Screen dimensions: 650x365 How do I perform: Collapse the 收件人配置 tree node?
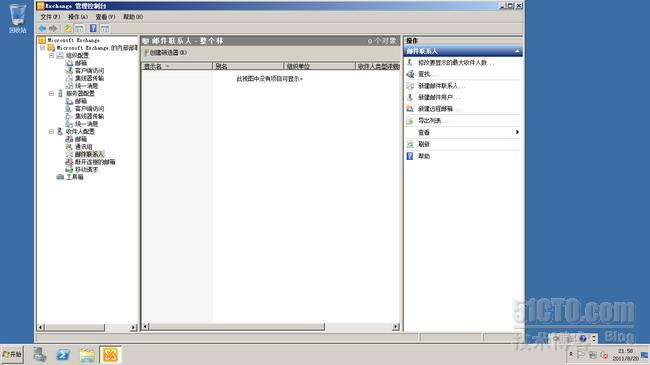point(51,131)
